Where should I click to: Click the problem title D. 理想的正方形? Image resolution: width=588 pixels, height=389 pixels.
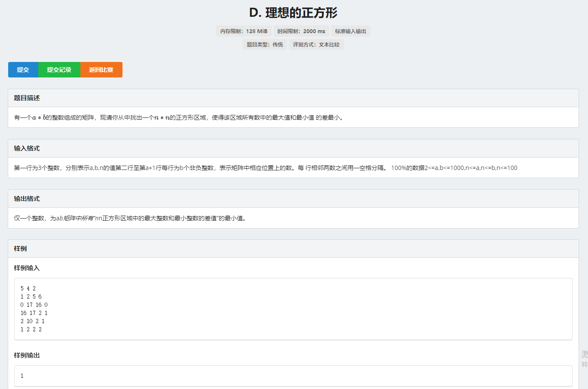coord(294,13)
